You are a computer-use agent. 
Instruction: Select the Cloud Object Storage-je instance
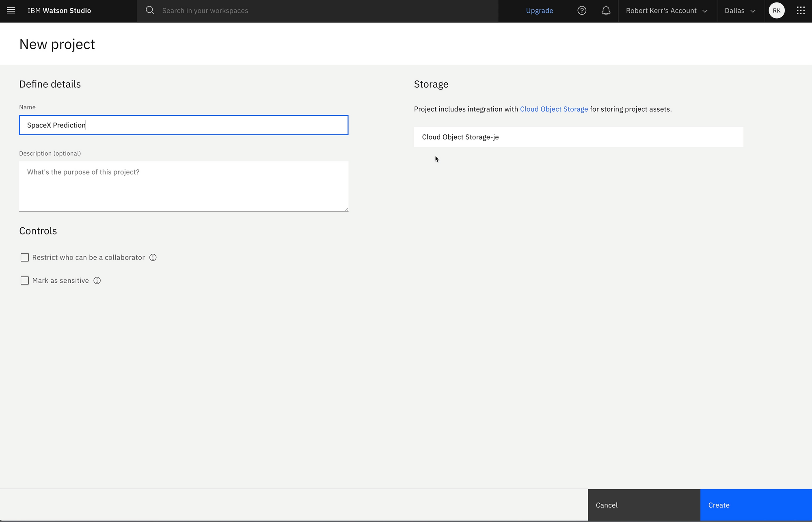point(578,137)
